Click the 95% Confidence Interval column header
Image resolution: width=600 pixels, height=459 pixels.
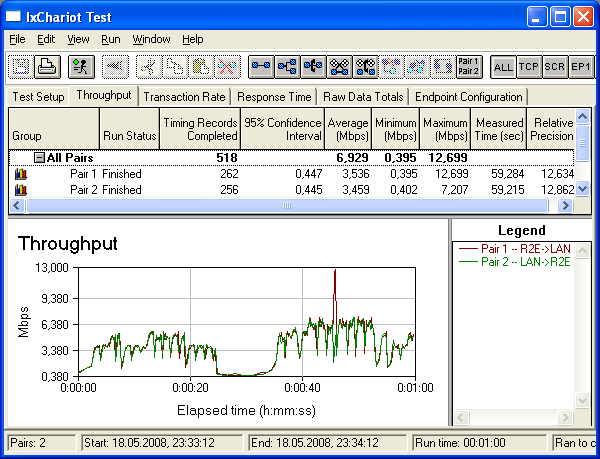point(283,129)
